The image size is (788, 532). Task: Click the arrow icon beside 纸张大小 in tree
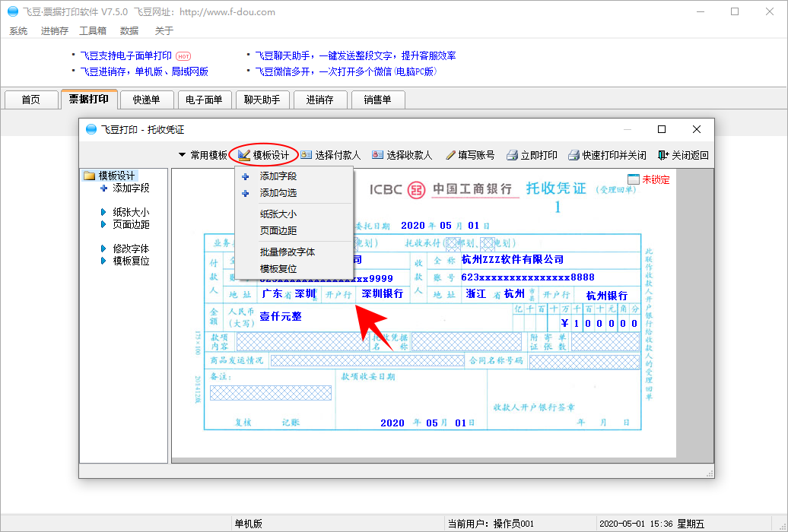pyautogui.click(x=103, y=213)
